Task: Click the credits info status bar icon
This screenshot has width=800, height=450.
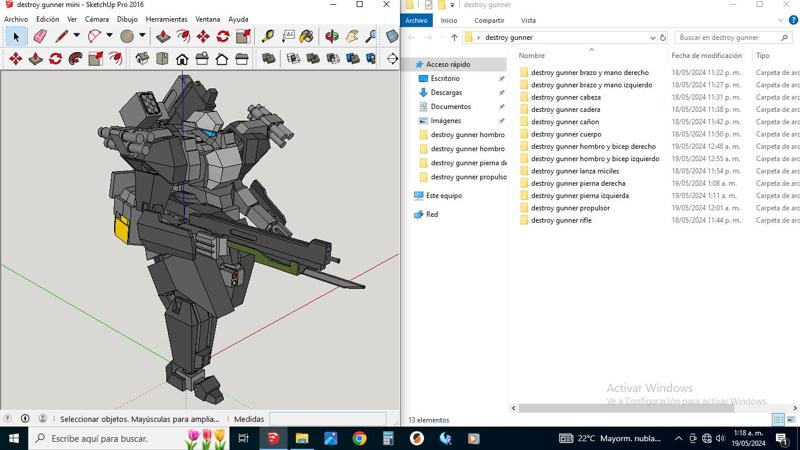Action: pos(25,418)
